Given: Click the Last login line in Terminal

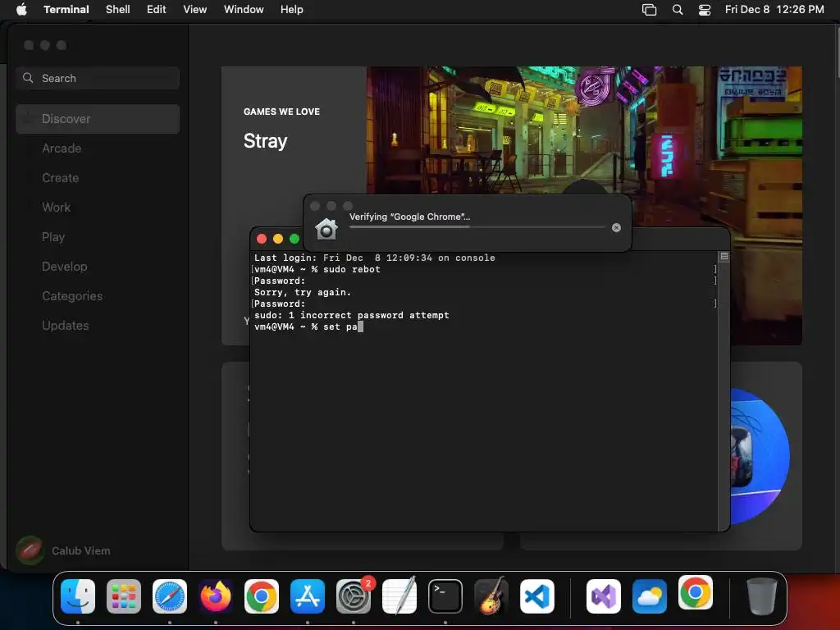Looking at the screenshot, I should 374,258.
